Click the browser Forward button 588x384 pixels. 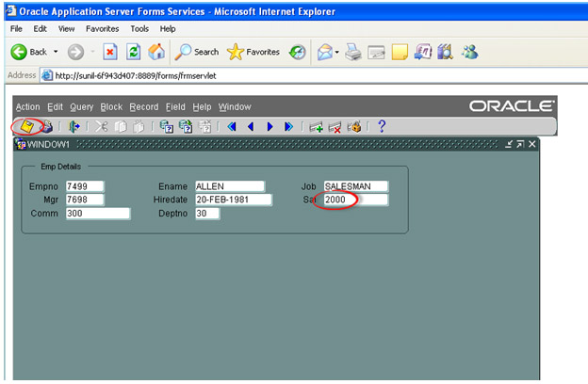pyautogui.click(x=75, y=52)
